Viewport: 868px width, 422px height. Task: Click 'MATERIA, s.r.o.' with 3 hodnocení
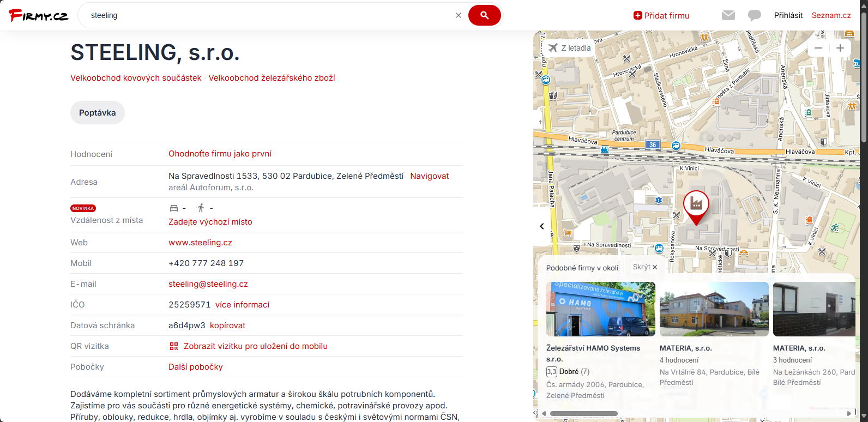[799, 348]
